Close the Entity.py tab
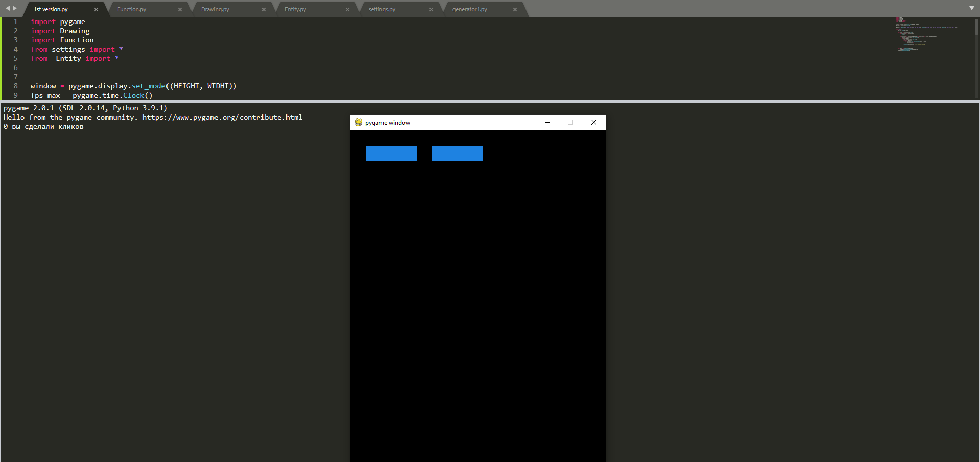This screenshot has width=980, height=462. (x=347, y=9)
